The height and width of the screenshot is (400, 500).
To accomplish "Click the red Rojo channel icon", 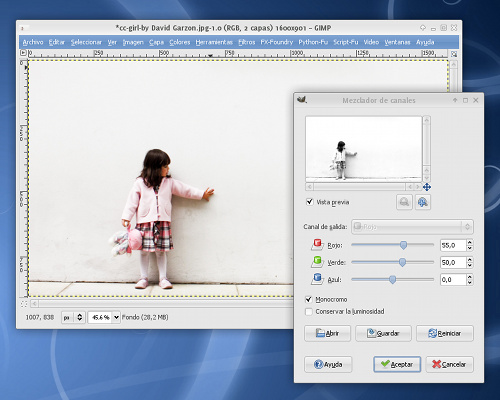I will pos(317,244).
